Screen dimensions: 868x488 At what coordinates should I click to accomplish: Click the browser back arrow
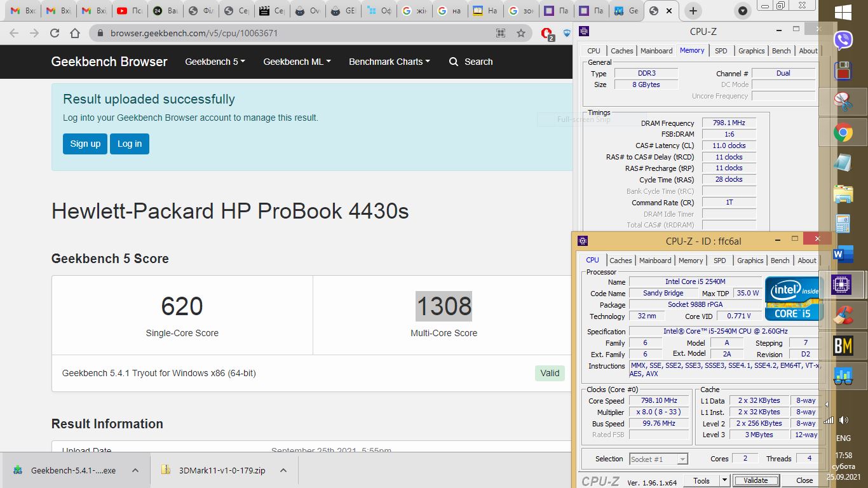(x=14, y=33)
